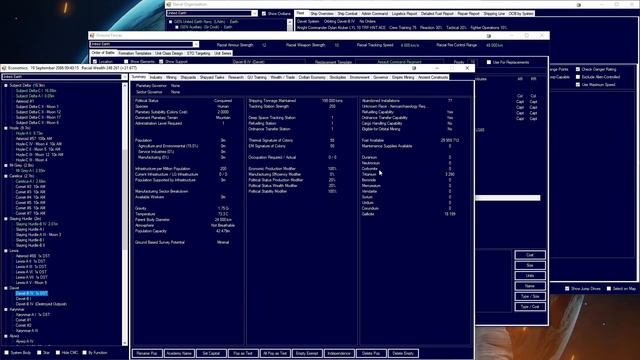Open the race dropdown in Economics window
The image size is (640, 360).
(124, 77)
